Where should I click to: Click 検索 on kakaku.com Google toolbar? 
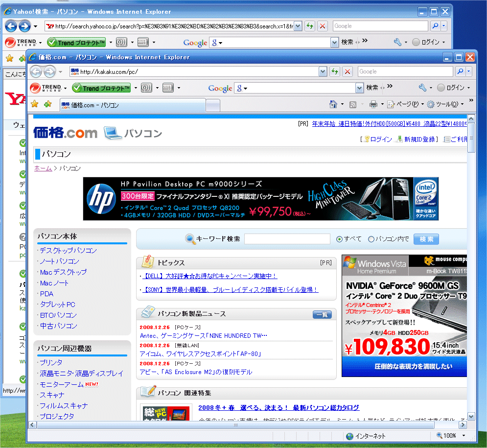[x=372, y=88]
